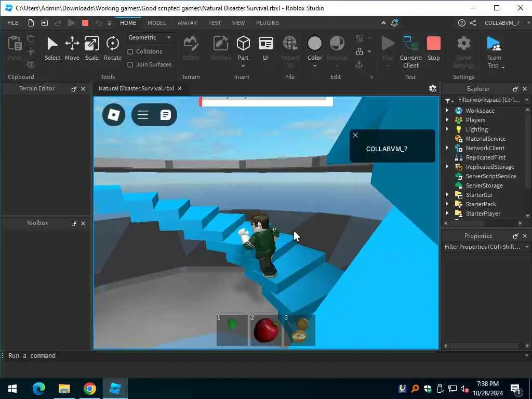Click Current: Client view switcher

[x=410, y=52]
